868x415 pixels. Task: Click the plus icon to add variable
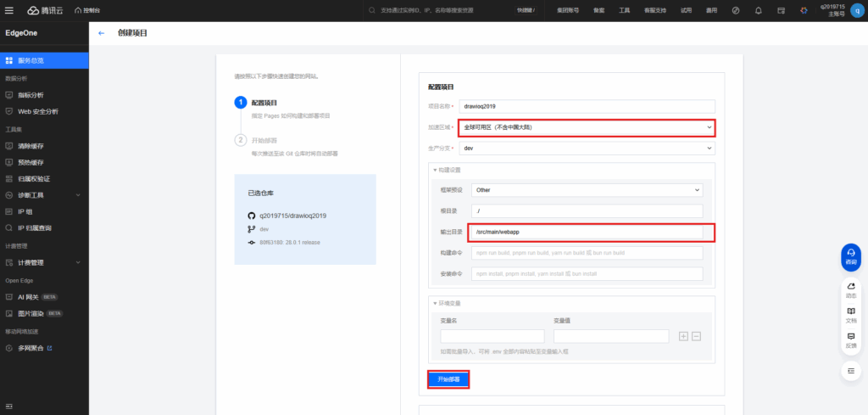coord(683,336)
